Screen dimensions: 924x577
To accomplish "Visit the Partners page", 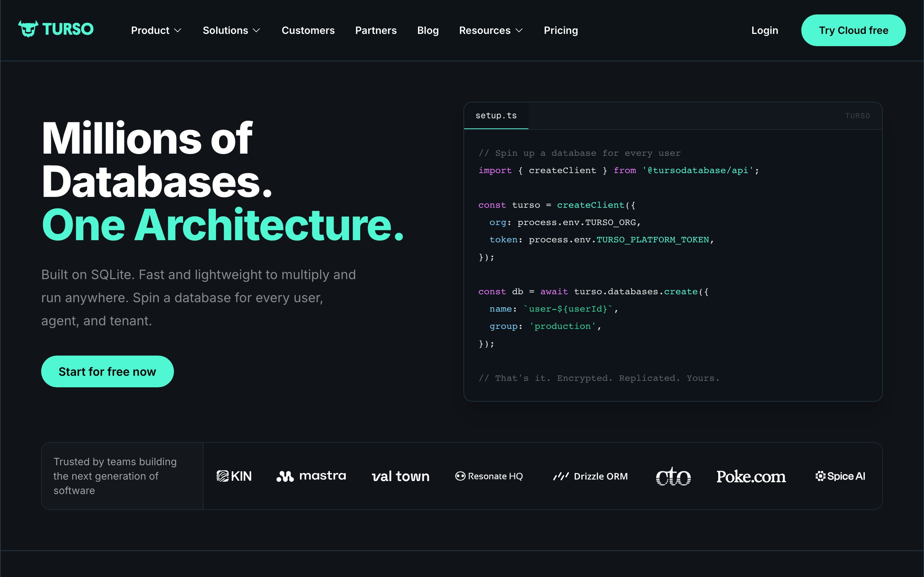I will 376,30.
